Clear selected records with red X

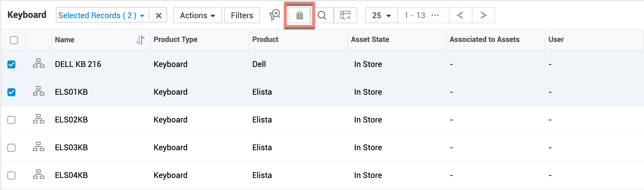point(159,16)
